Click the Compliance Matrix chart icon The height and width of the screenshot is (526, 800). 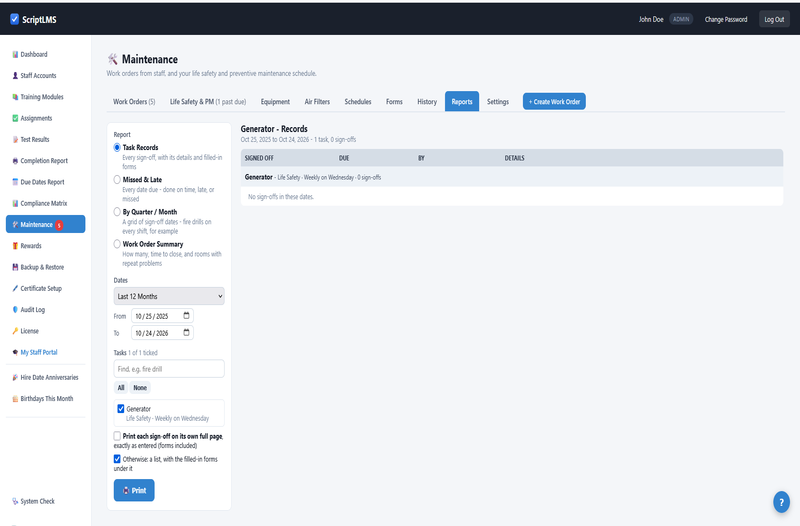pos(15,203)
